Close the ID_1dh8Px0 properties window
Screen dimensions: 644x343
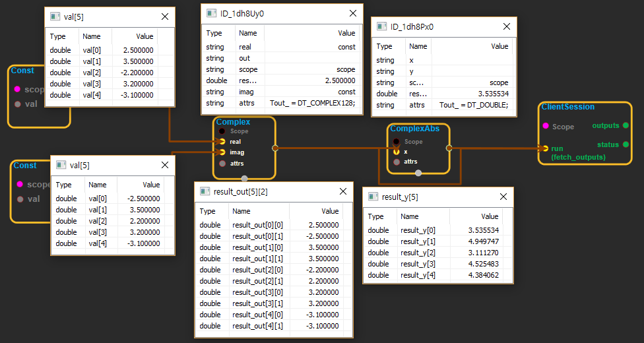[506, 26]
